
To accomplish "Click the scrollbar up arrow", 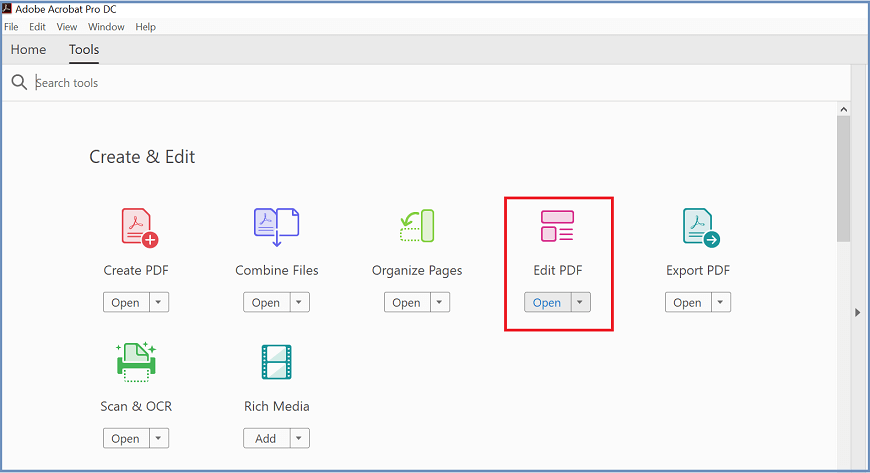I will 843,109.
